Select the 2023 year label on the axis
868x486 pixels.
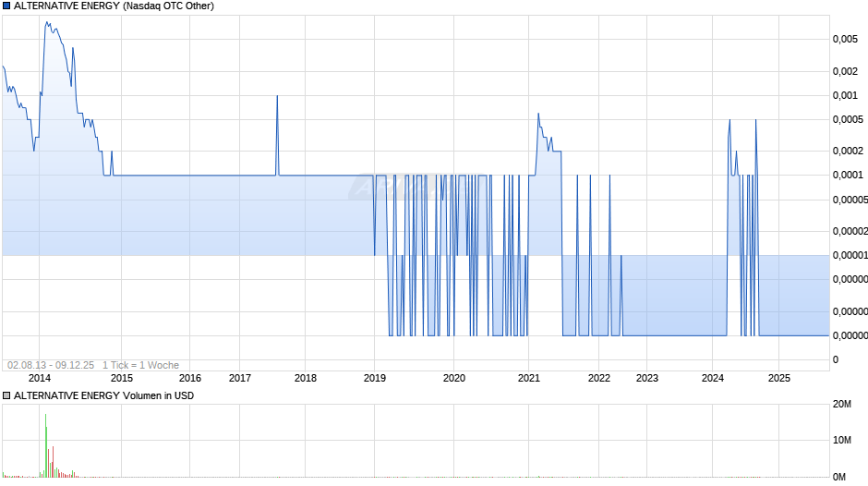tap(647, 378)
